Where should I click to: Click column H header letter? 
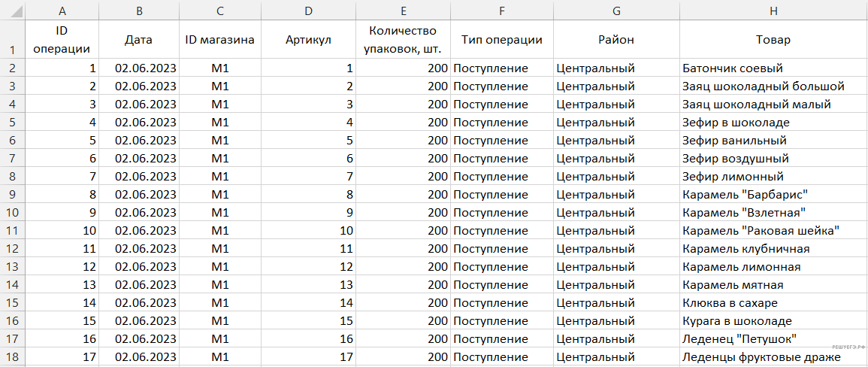pos(773,10)
